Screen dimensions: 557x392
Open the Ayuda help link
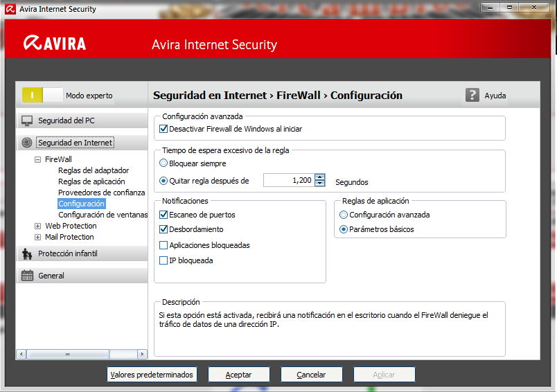pyautogui.click(x=495, y=96)
